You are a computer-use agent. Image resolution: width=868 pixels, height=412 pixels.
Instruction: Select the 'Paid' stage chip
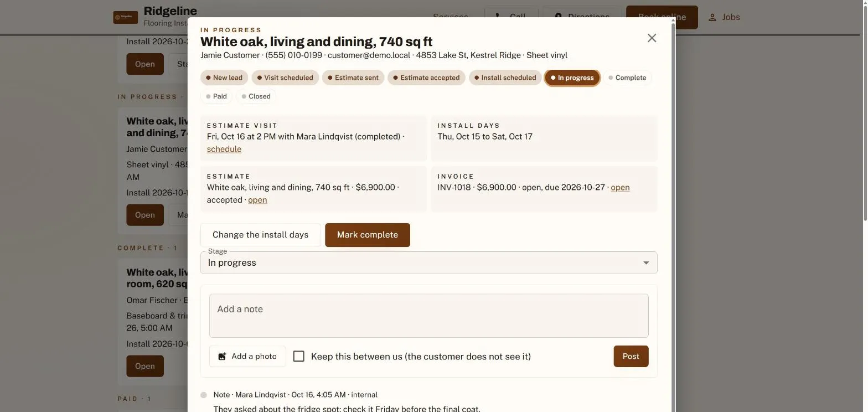point(216,96)
